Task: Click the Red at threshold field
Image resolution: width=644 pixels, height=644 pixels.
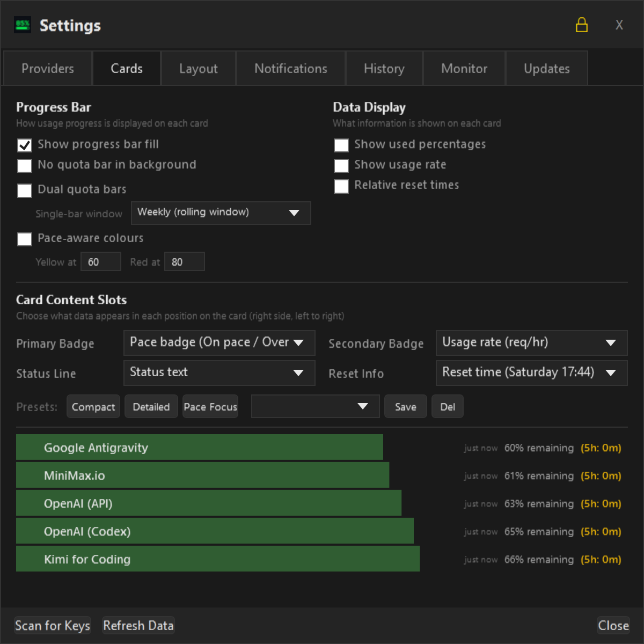Action: [x=185, y=262]
